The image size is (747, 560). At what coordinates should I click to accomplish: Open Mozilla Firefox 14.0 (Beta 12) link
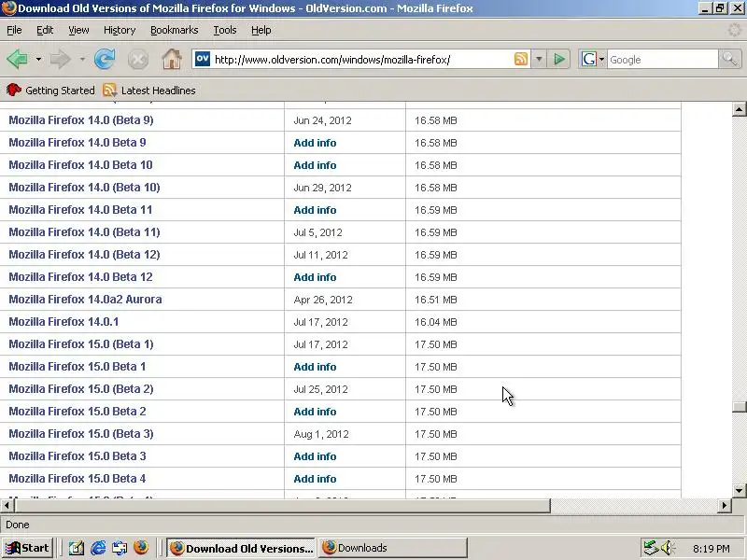click(84, 254)
